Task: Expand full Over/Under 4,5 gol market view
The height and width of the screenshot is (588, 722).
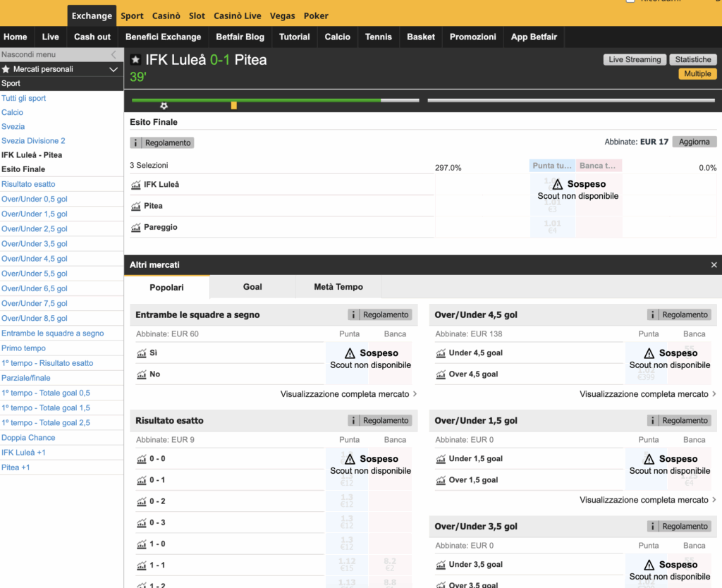Action: click(648, 394)
